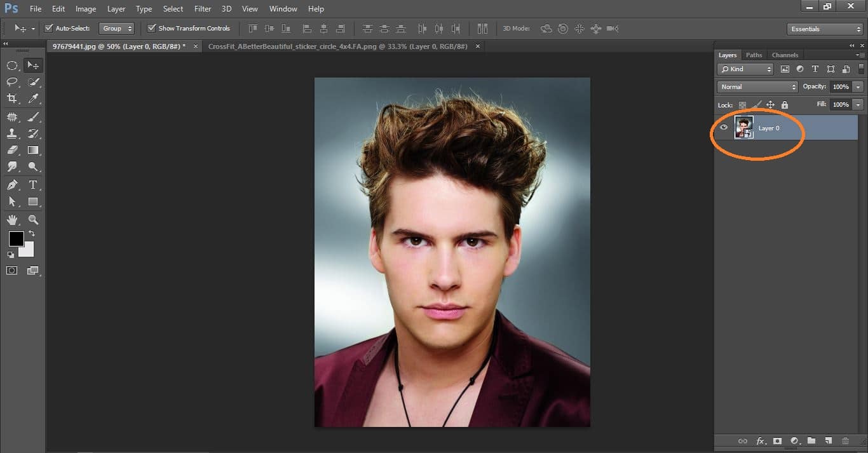Activate the Horizontal Type tool

coord(33,185)
